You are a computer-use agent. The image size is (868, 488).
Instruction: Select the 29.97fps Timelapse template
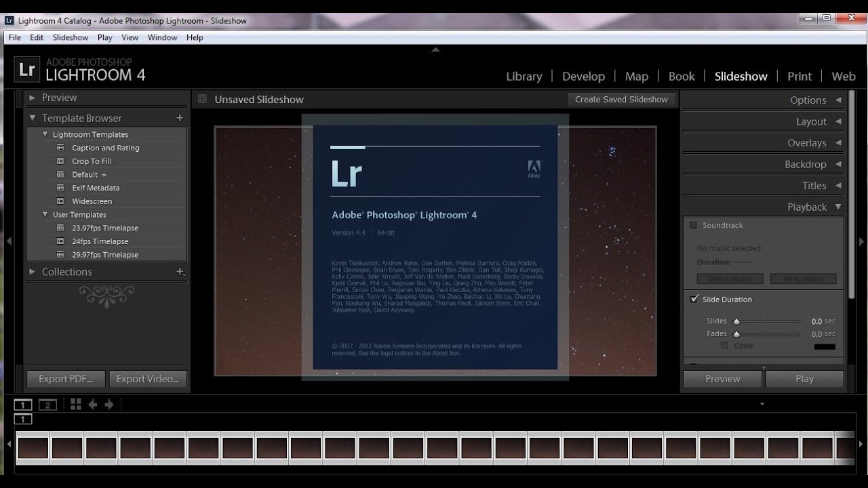click(x=105, y=254)
